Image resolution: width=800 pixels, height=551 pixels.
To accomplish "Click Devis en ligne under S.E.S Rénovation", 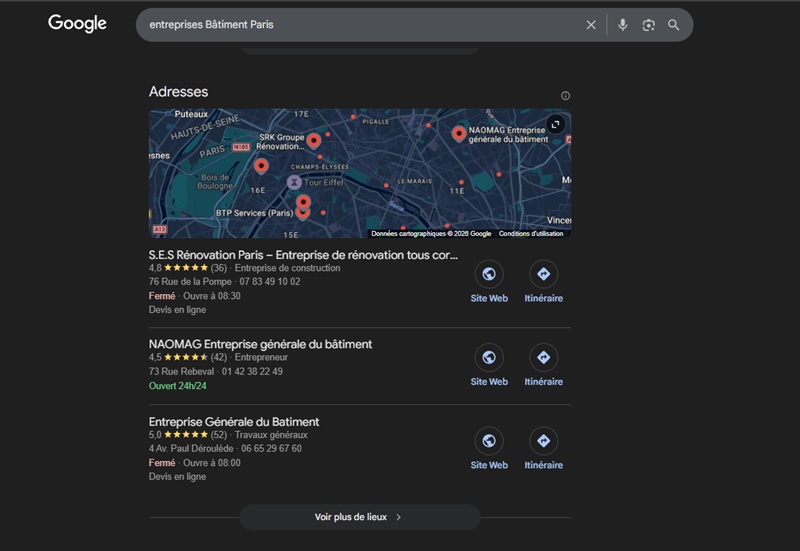I will pos(178,310).
